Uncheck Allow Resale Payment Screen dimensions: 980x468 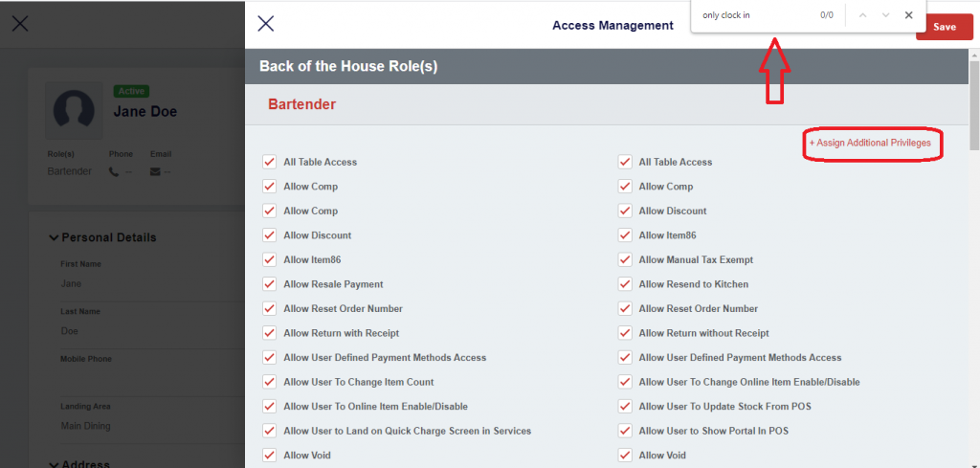point(269,284)
